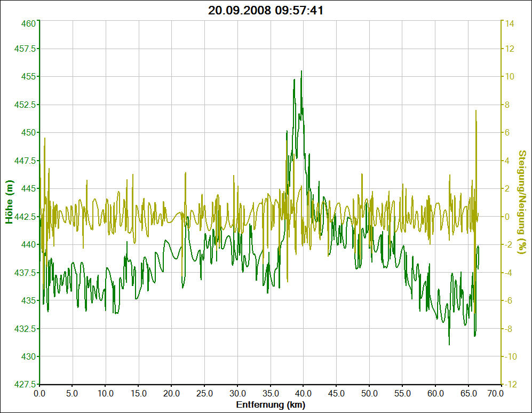Select the 0 tick on the gradient axis

click(508, 217)
